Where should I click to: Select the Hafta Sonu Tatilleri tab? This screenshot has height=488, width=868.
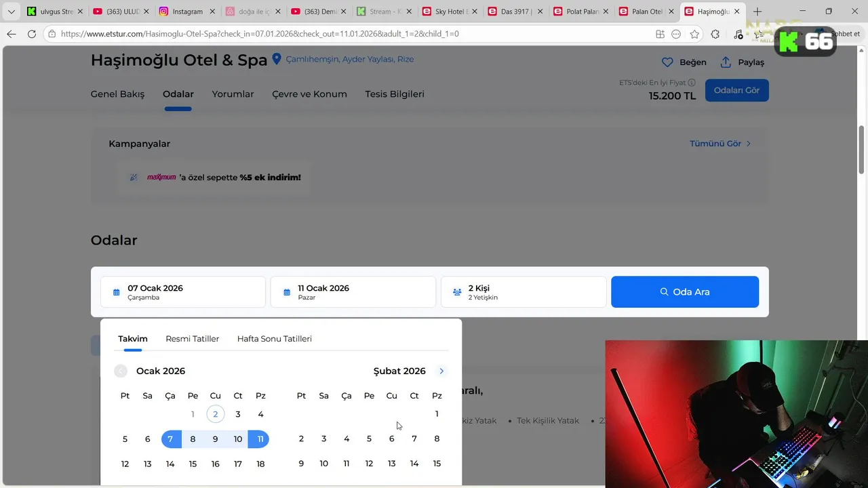(x=275, y=339)
